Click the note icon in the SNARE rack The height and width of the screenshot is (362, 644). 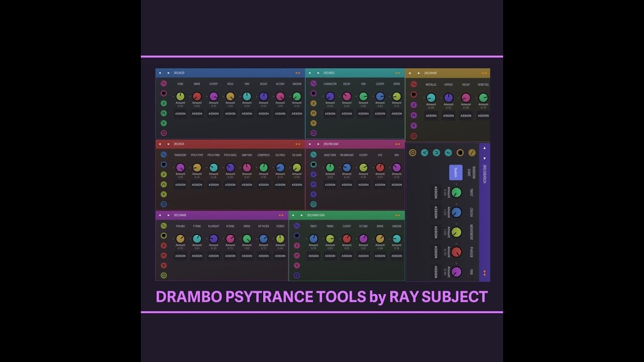[164, 245]
